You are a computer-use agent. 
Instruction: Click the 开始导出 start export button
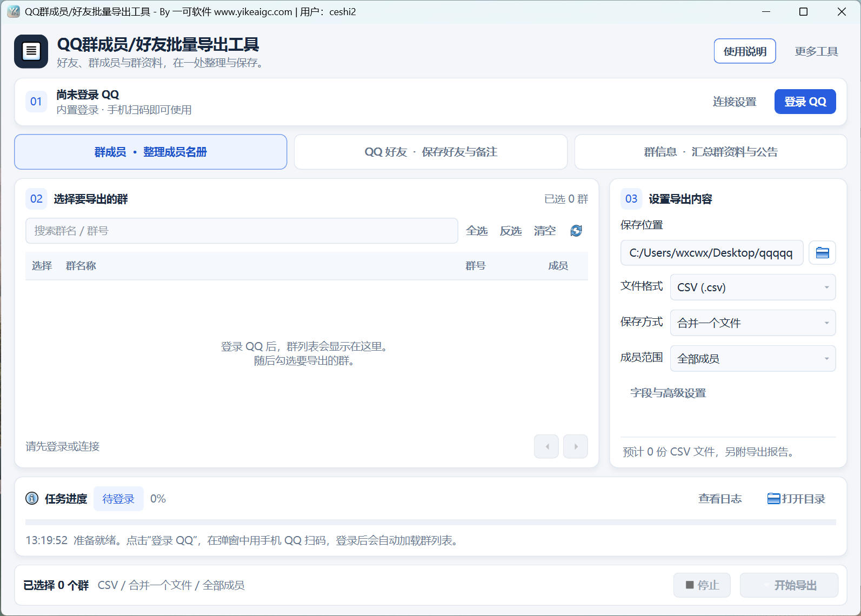[789, 585]
